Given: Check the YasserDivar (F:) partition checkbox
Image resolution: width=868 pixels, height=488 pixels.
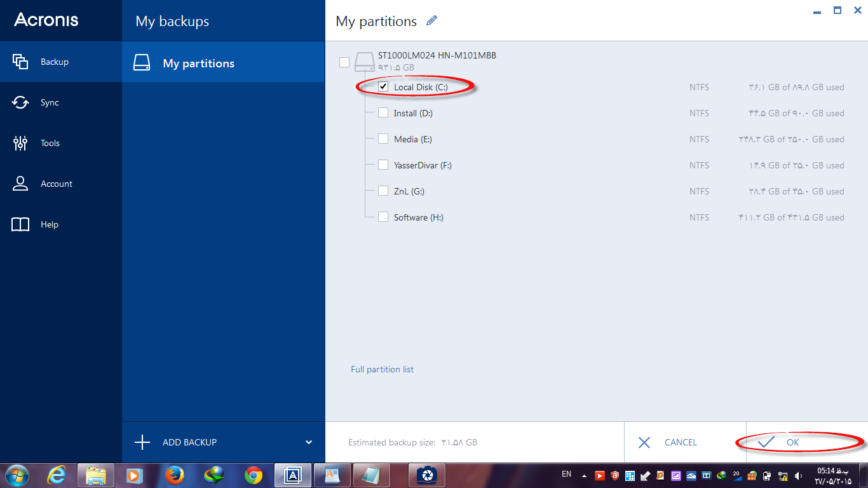Looking at the screenshot, I should (x=383, y=165).
